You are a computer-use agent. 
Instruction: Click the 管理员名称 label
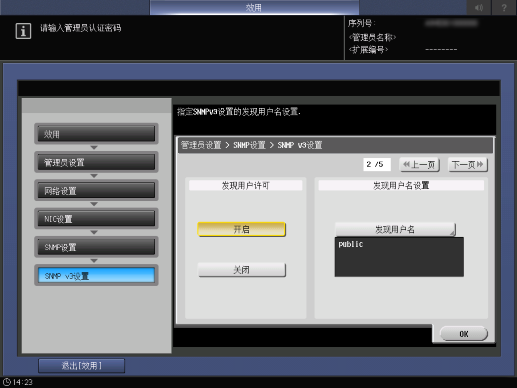click(x=372, y=37)
